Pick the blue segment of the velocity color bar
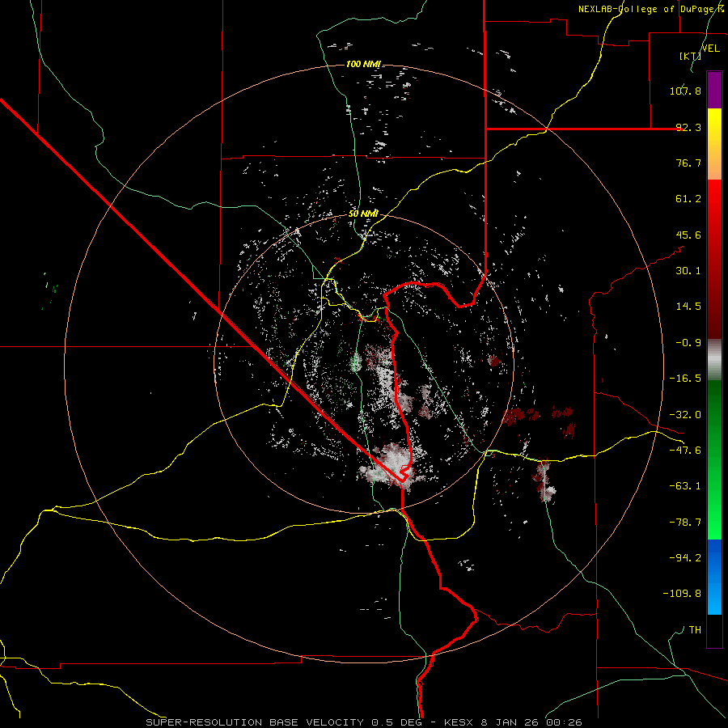Viewport: 728px width, 728px height. pyautogui.click(x=714, y=577)
